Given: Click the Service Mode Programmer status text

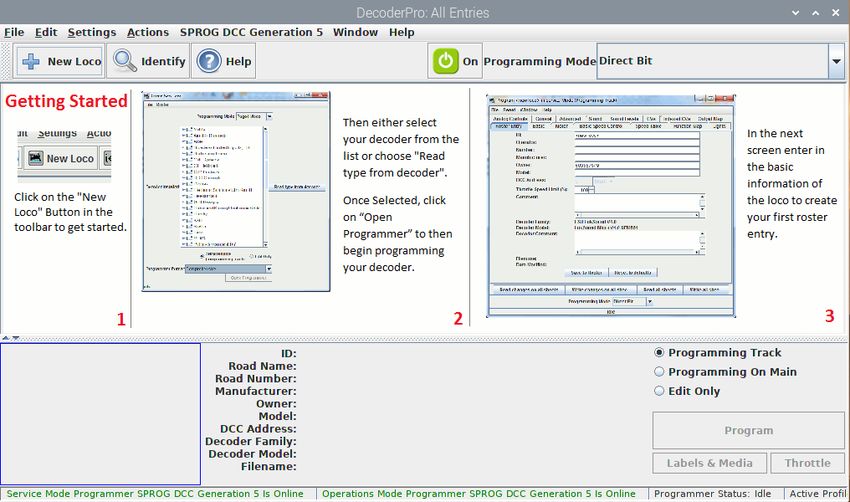Looking at the screenshot, I should (x=155, y=494).
